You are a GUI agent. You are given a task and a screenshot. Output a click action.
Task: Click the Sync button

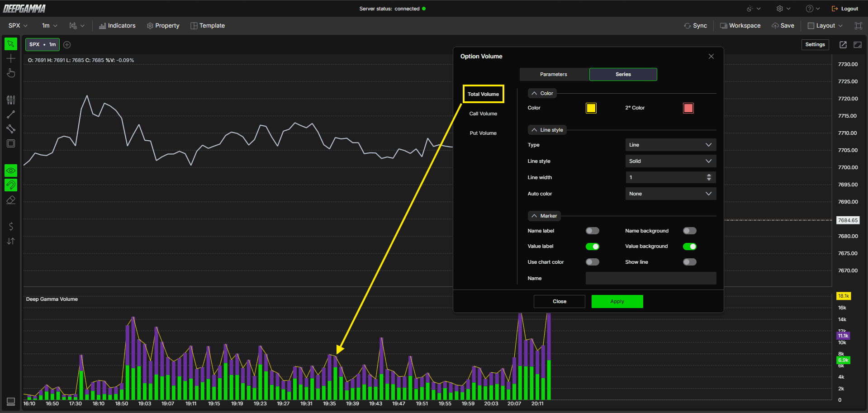click(x=696, y=26)
